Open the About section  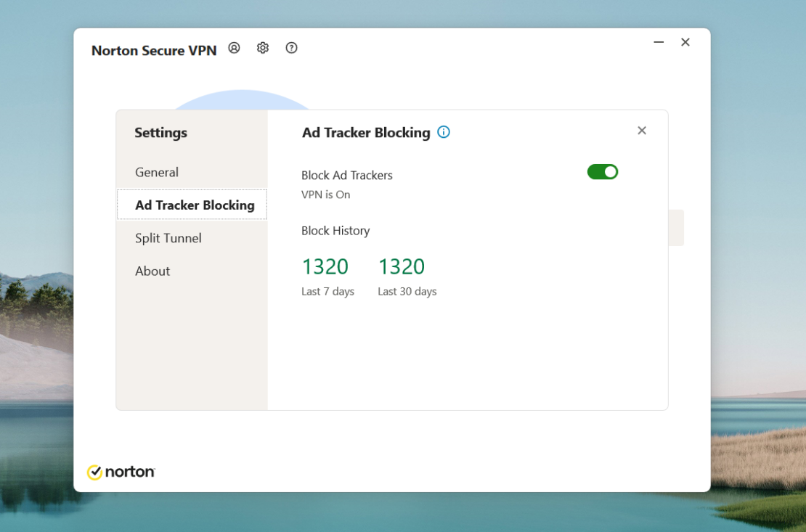click(x=152, y=271)
